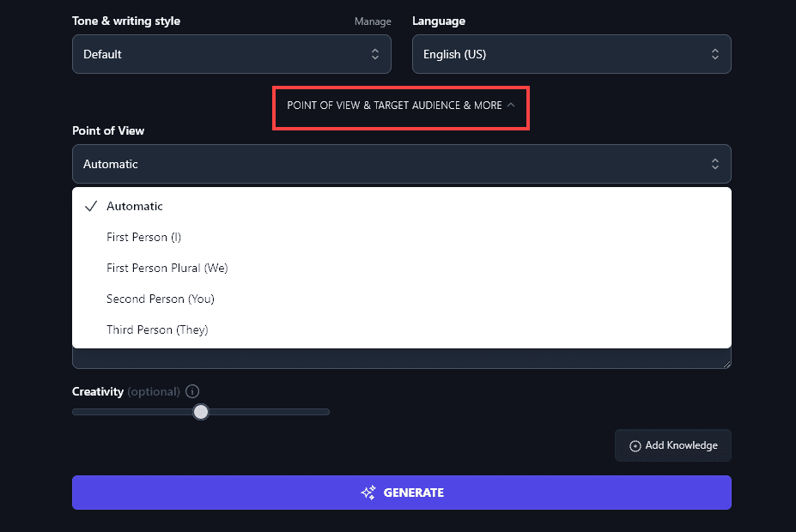
Task: Choose "First Person Plural (We)" from the list
Action: point(167,268)
